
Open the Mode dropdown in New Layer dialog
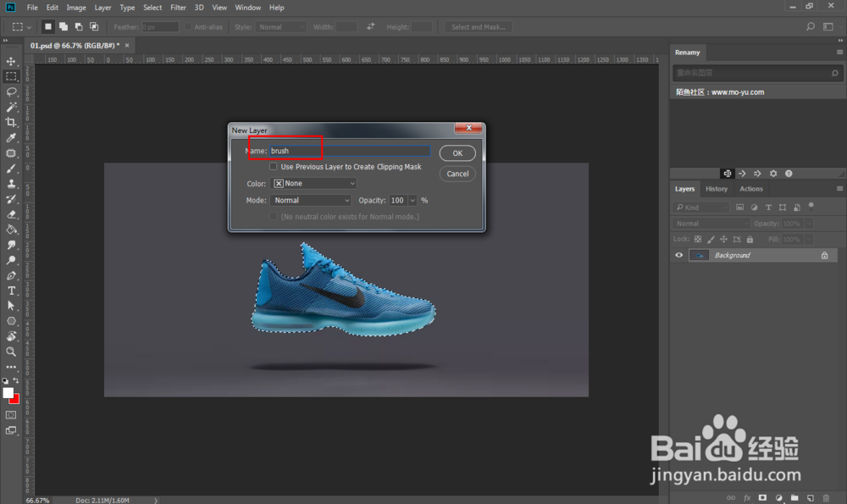coord(311,200)
